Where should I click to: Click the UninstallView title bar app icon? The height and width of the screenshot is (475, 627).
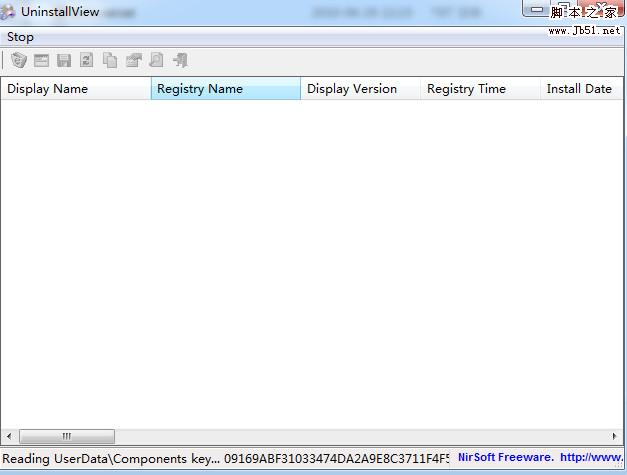8,12
